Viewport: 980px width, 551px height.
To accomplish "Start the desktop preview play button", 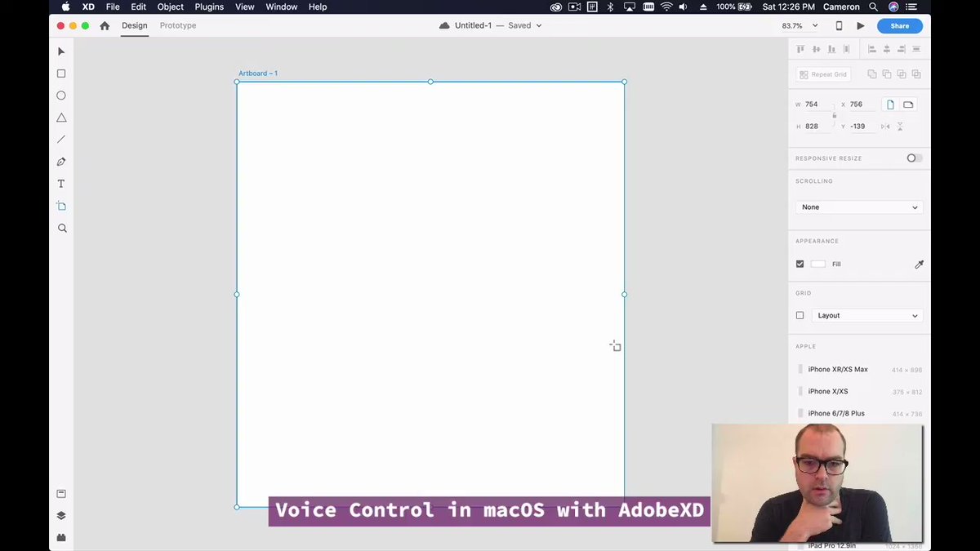I will click(861, 25).
